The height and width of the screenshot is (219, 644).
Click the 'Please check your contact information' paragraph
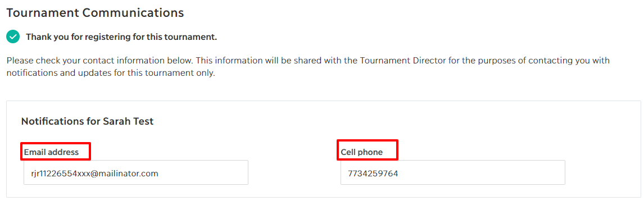point(308,68)
